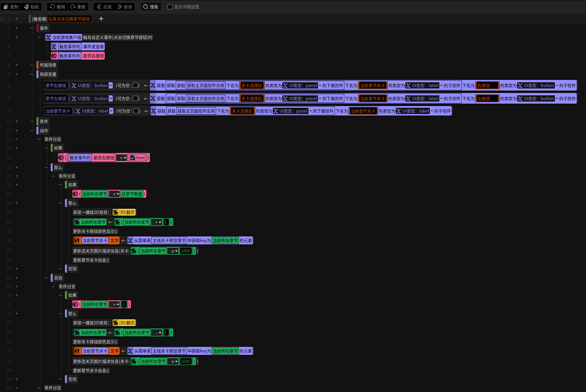Toggle the true checkbox in the 是否右按钮 condition
This screenshot has height=392, width=586.
click(x=133, y=158)
